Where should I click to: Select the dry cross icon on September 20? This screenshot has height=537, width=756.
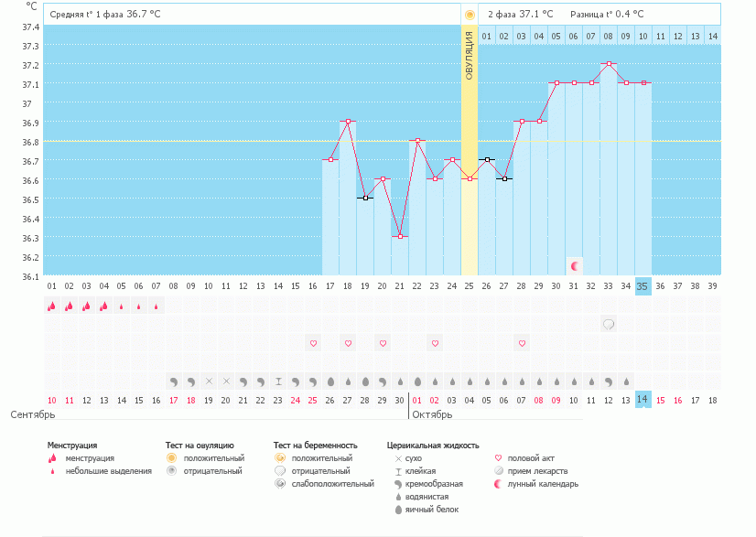[226, 381]
